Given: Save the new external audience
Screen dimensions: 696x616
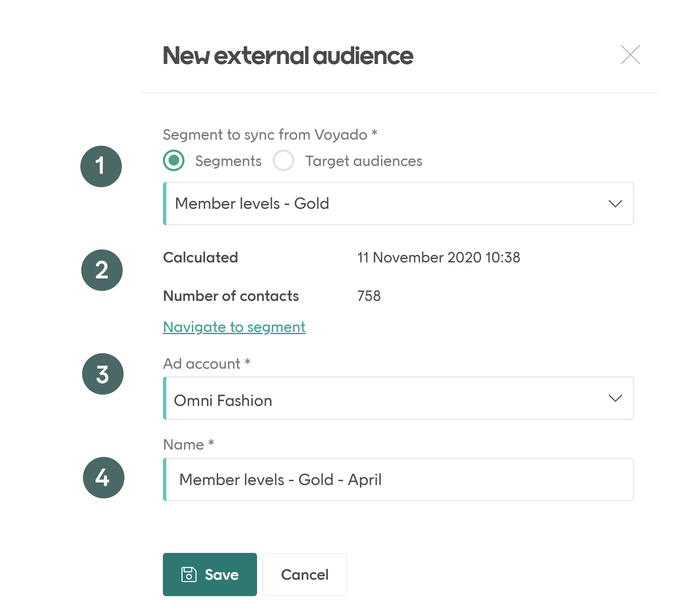Looking at the screenshot, I should pos(210,575).
